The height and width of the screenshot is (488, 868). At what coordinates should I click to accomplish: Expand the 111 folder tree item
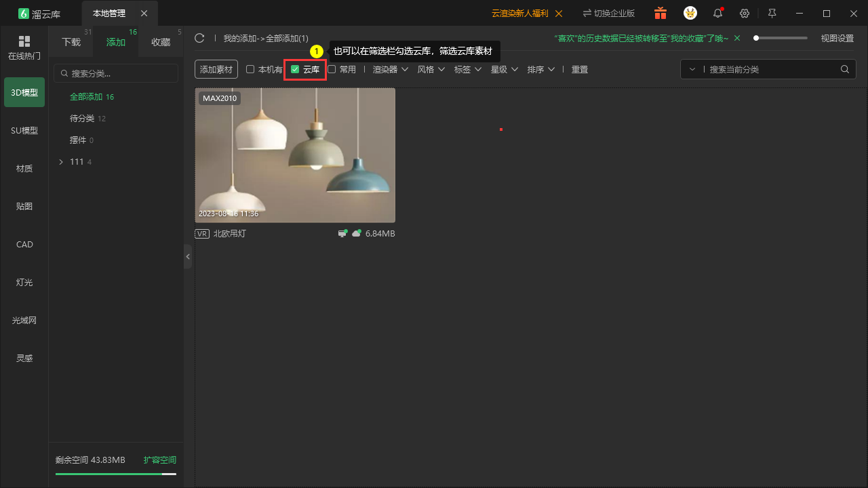pyautogui.click(x=61, y=162)
